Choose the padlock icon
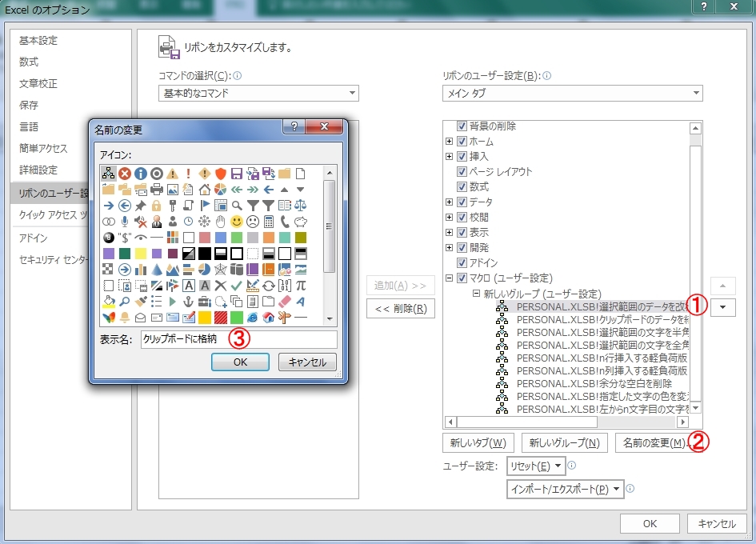Viewport: 756px width, 544px height. click(x=156, y=206)
